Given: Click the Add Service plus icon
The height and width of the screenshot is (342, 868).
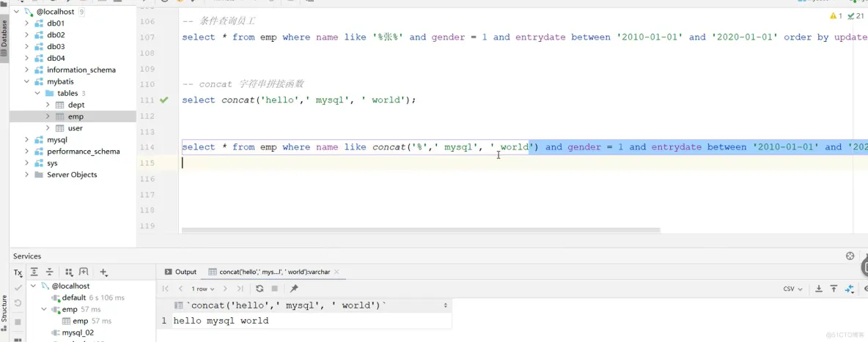Looking at the screenshot, I should [x=103, y=272].
